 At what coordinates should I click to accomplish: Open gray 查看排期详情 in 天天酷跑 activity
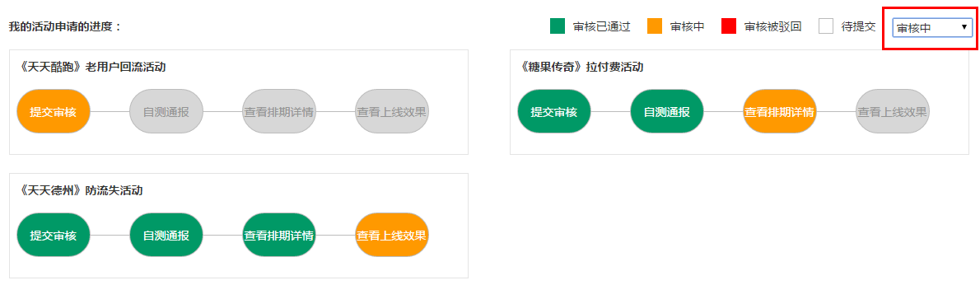pyautogui.click(x=278, y=112)
